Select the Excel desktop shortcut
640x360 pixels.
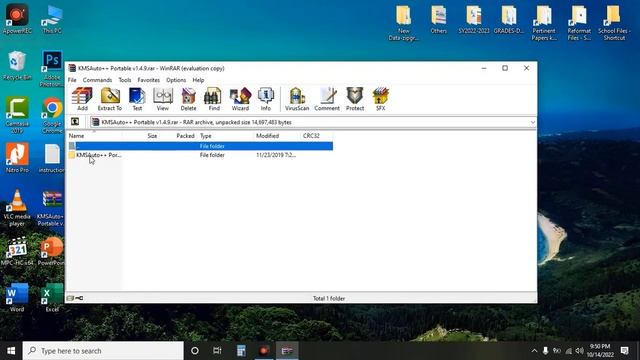(52, 297)
